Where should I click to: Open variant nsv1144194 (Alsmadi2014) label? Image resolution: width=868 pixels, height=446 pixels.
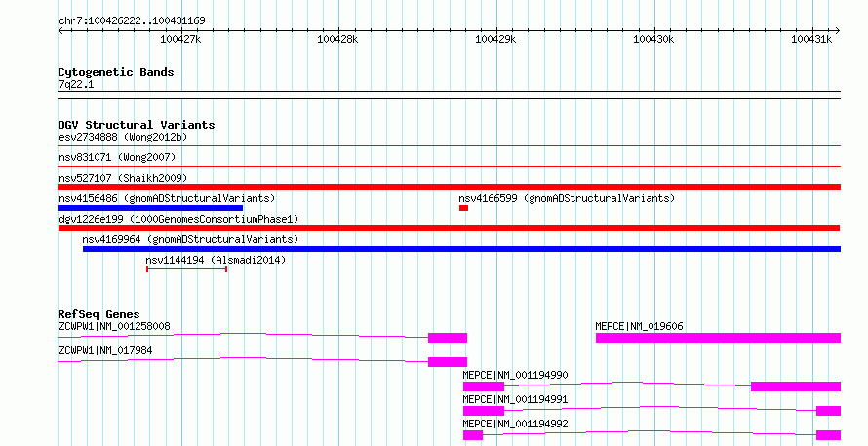coord(216,260)
